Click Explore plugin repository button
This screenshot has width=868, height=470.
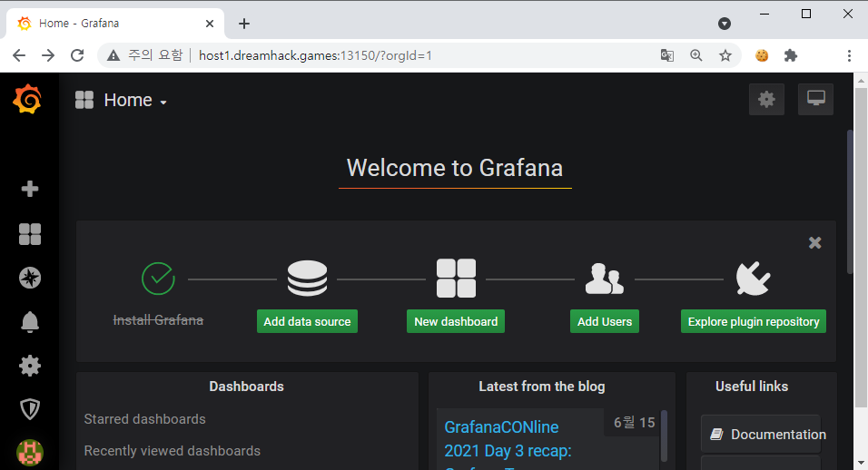[754, 321]
